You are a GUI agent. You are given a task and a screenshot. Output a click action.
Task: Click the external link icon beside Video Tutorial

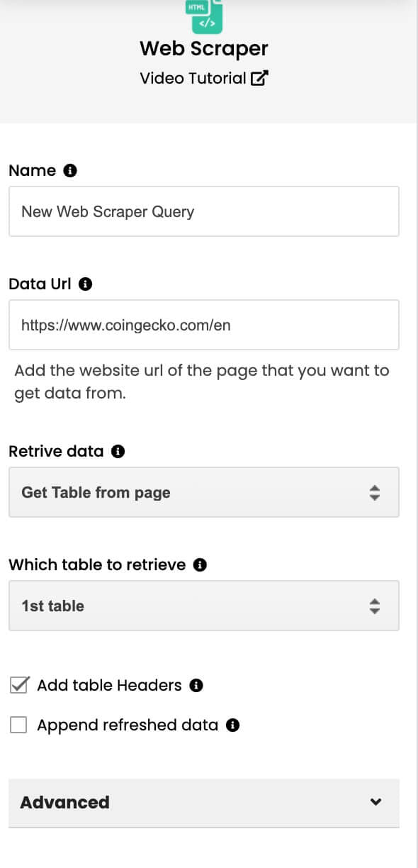[260, 79]
